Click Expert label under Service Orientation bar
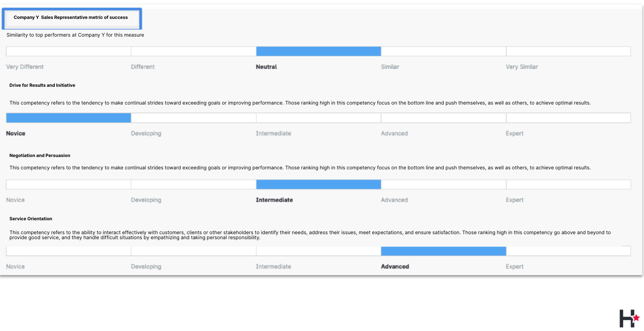Screen dimensions: 644x331 pos(514,267)
